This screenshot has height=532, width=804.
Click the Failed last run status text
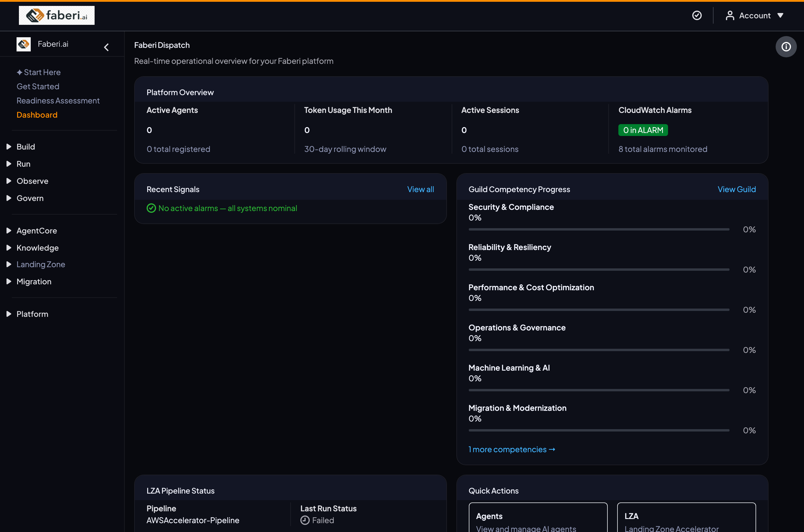(x=323, y=520)
